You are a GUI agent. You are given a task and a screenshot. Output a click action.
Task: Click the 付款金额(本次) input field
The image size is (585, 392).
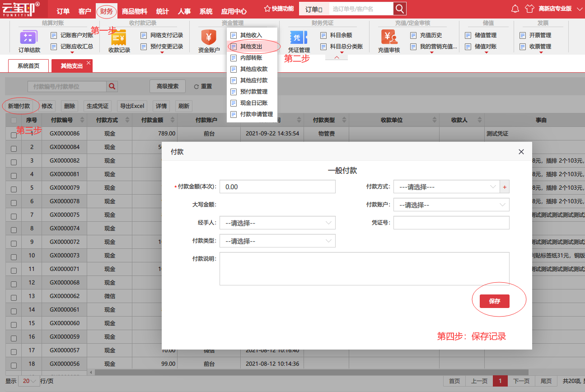pos(277,187)
